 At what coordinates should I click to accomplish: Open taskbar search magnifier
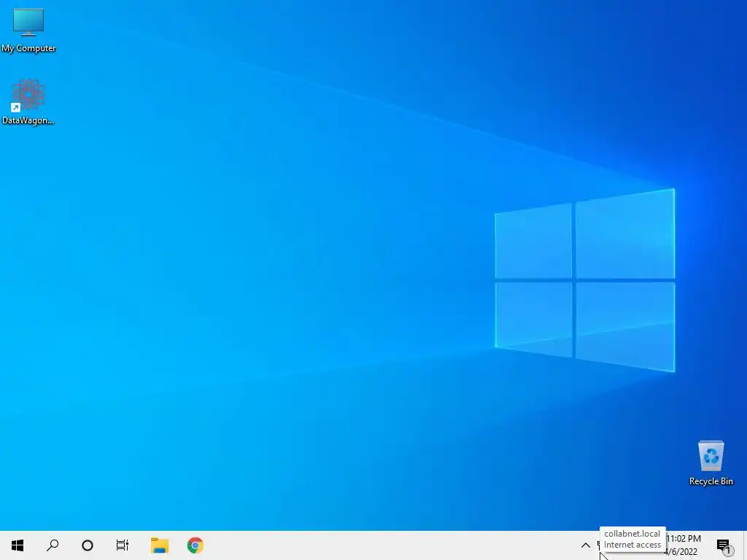[x=53, y=545]
